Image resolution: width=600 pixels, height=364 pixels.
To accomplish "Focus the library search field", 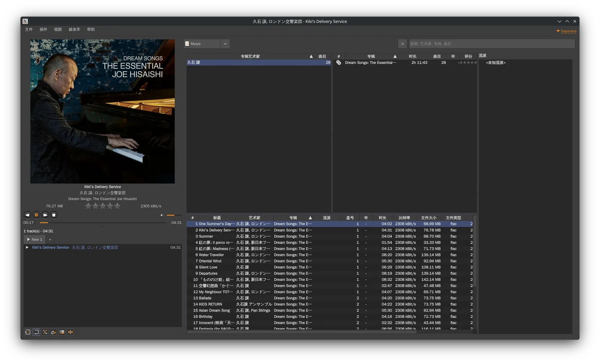I will click(x=492, y=44).
